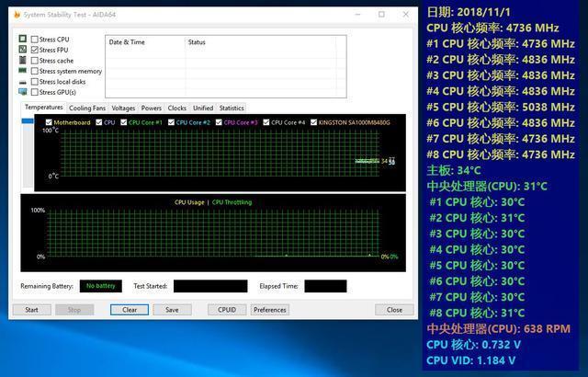This screenshot has height=377, width=588.
Task: Click the Clear button
Action: click(130, 310)
